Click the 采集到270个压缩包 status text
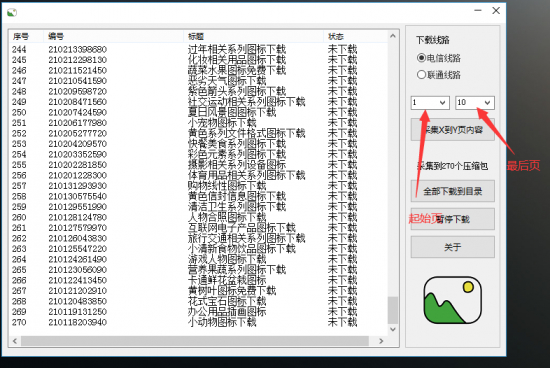The height and width of the screenshot is (368, 550). tap(452, 166)
